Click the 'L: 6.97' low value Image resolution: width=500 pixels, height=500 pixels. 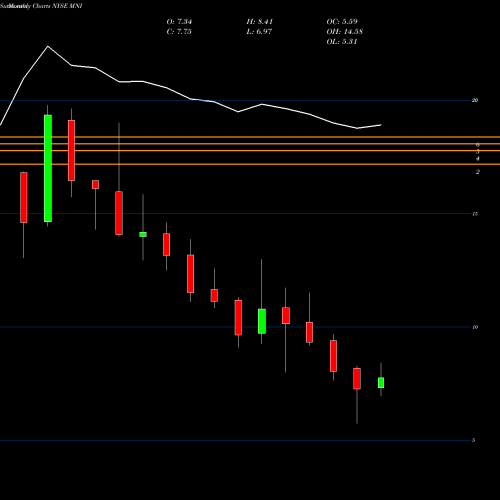(259, 32)
